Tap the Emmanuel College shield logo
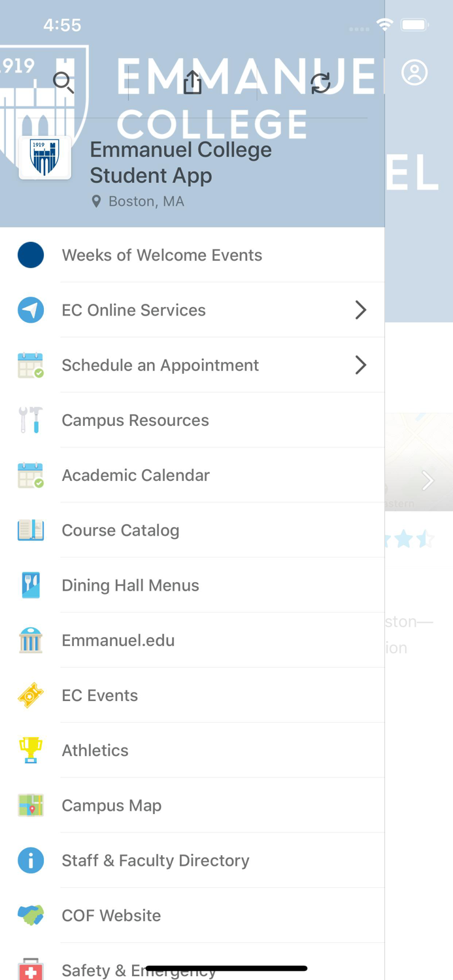The image size is (453, 980). tap(44, 157)
